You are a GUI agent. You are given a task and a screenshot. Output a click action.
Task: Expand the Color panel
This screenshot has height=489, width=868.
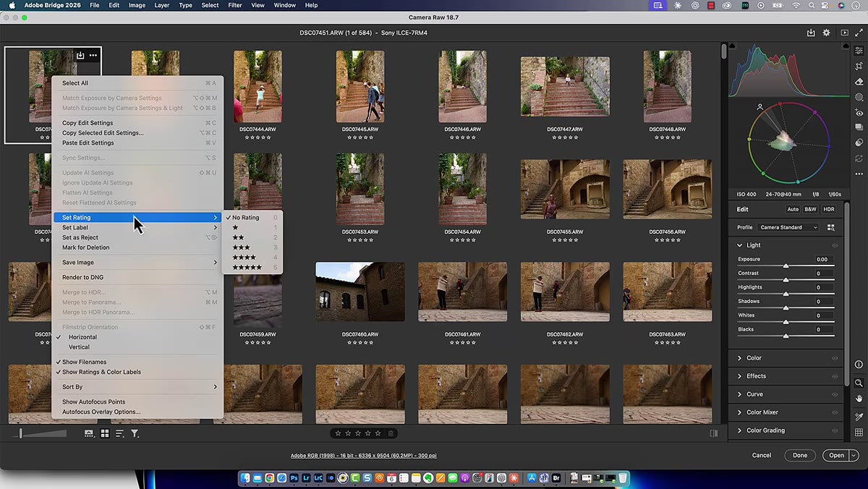pyautogui.click(x=739, y=358)
